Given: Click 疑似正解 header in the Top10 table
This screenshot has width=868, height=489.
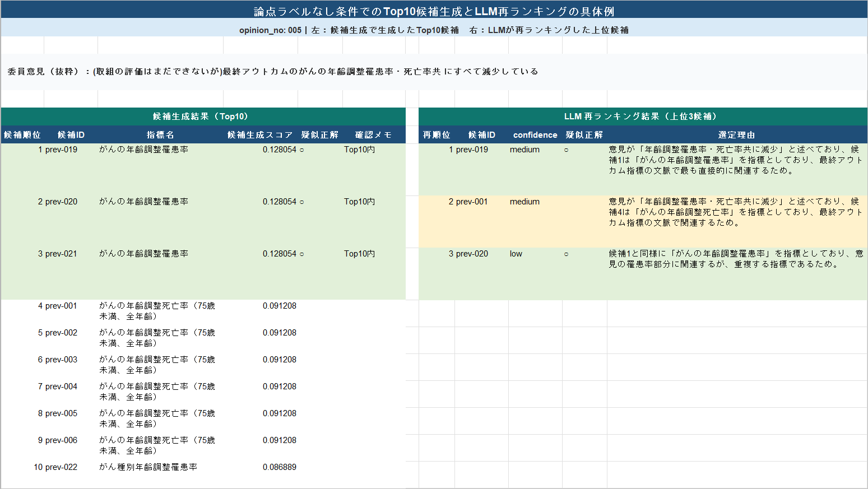Looking at the screenshot, I should pyautogui.click(x=320, y=135).
